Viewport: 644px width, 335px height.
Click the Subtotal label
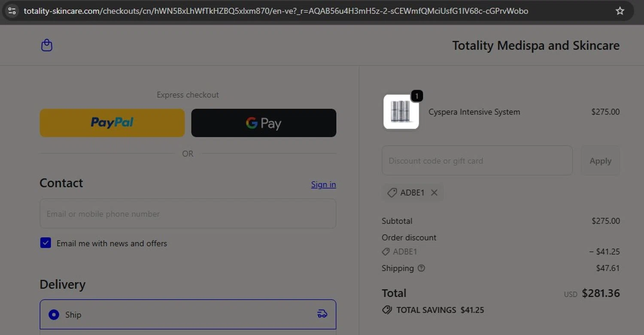tap(397, 221)
